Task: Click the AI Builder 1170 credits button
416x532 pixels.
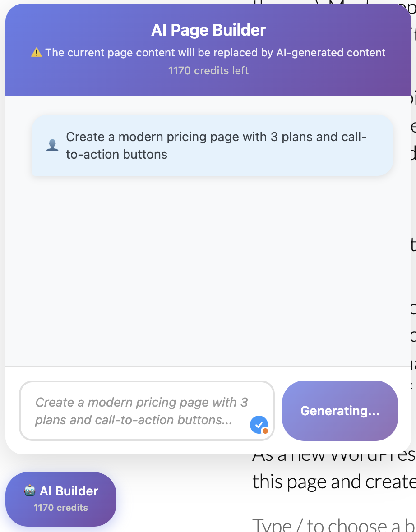Action: click(60, 499)
